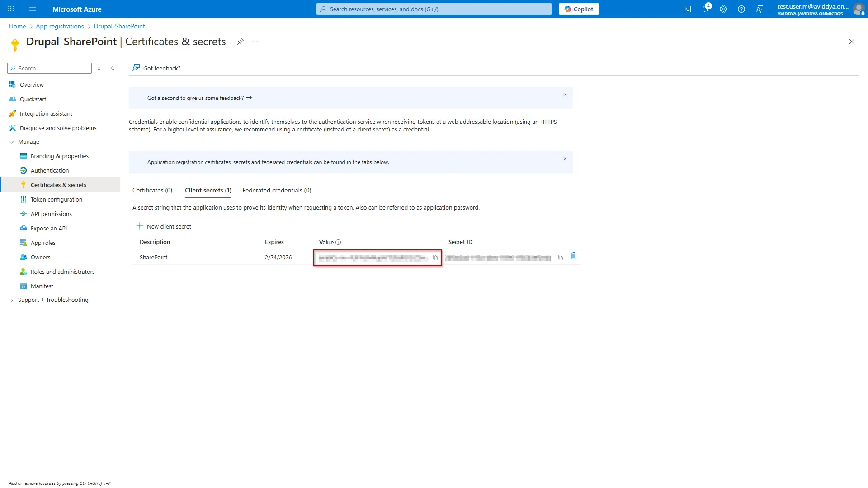
Task: Open the more options ellipsis near title
Action: (255, 42)
